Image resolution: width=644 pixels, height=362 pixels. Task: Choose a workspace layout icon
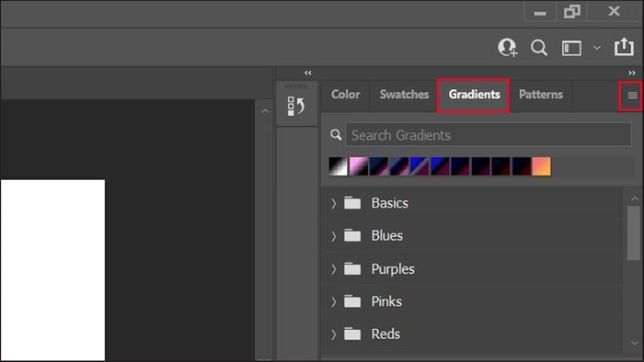pyautogui.click(x=571, y=48)
